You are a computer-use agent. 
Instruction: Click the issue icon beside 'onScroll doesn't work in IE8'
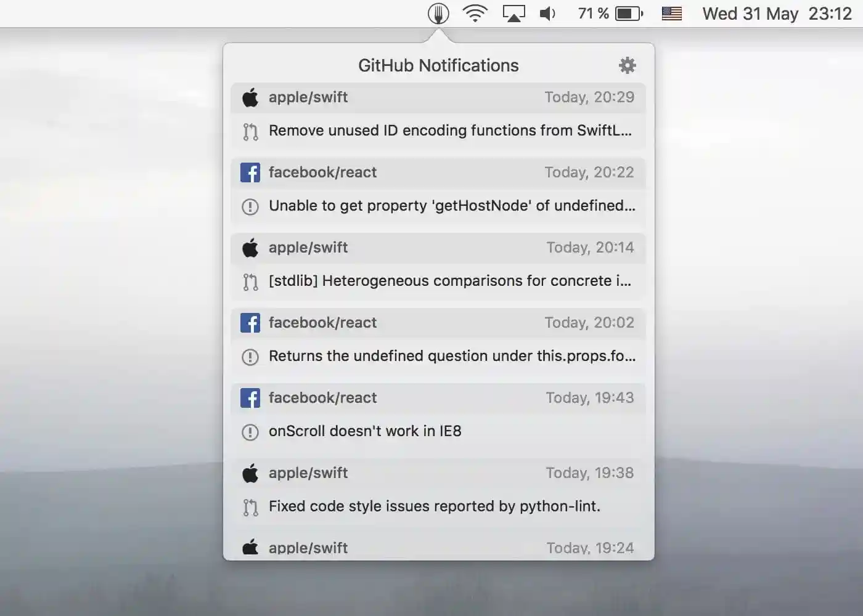click(x=250, y=431)
